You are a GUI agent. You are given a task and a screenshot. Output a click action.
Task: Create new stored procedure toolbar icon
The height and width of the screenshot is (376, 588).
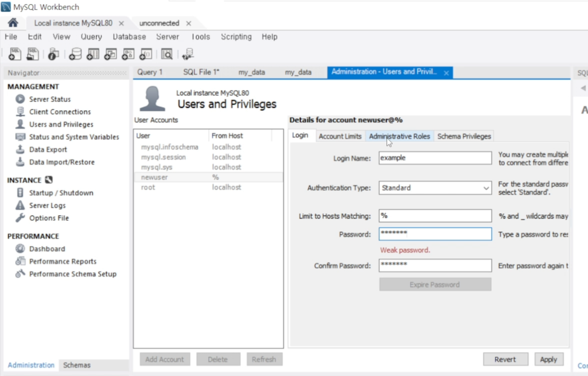coord(128,54)
